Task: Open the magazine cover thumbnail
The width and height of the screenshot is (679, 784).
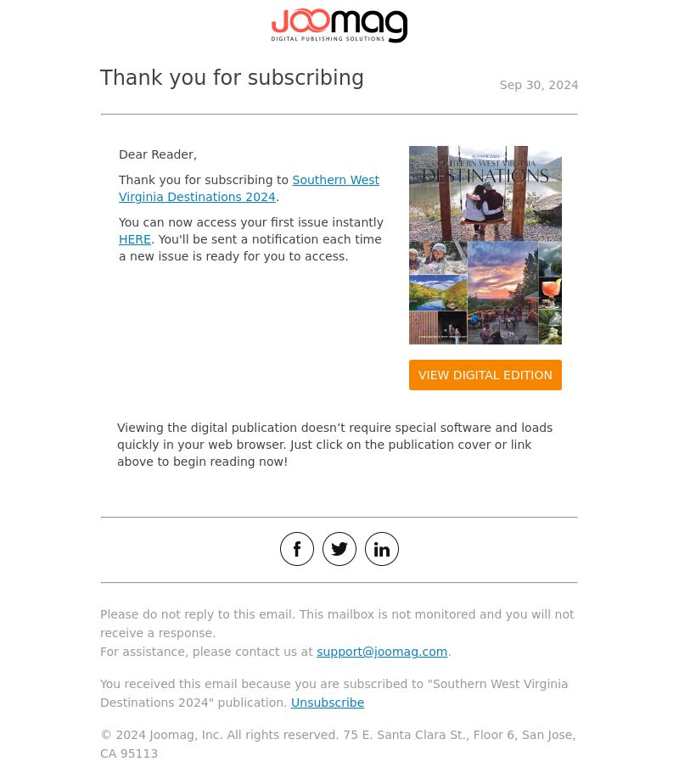Action: (485, 245)
